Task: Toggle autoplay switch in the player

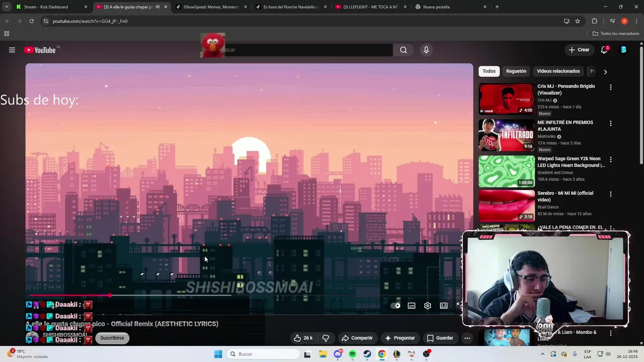Action: pyautogui.click(x=396, y=306)
